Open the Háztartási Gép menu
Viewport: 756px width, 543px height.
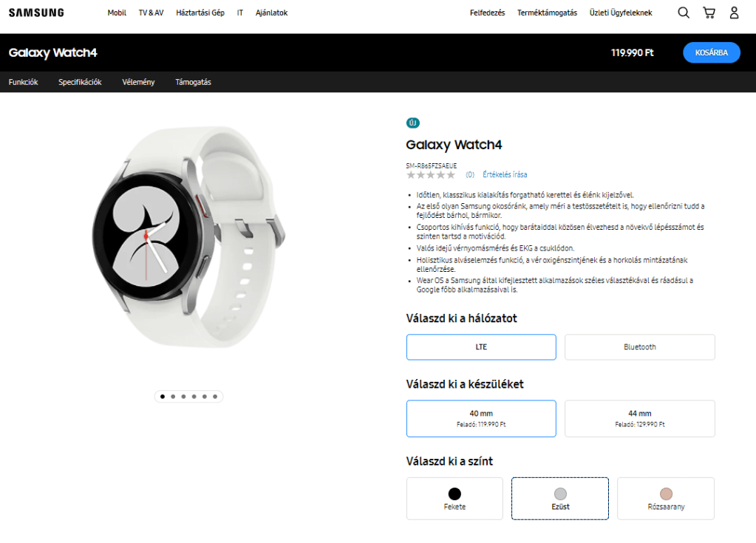coord(200,13)
